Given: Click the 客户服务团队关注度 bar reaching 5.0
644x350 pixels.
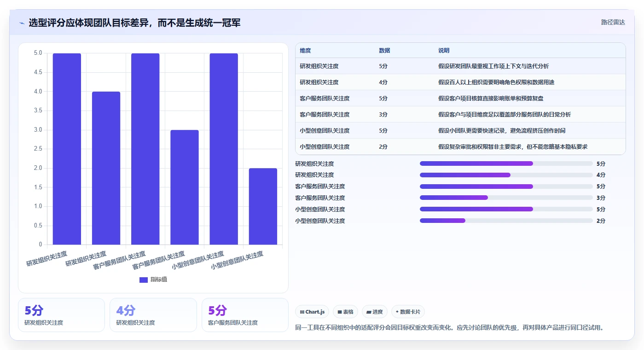Looking at the screenshot, I should click(145, 149).
